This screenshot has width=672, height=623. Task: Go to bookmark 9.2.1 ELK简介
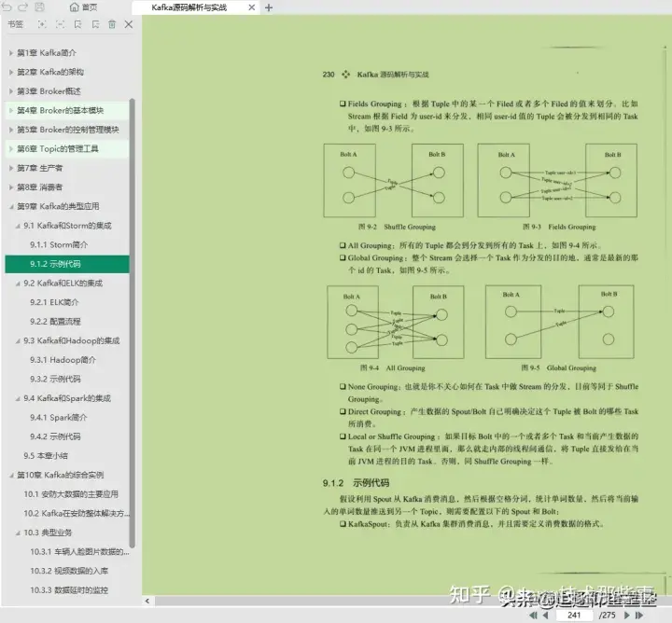pos(54,302)
